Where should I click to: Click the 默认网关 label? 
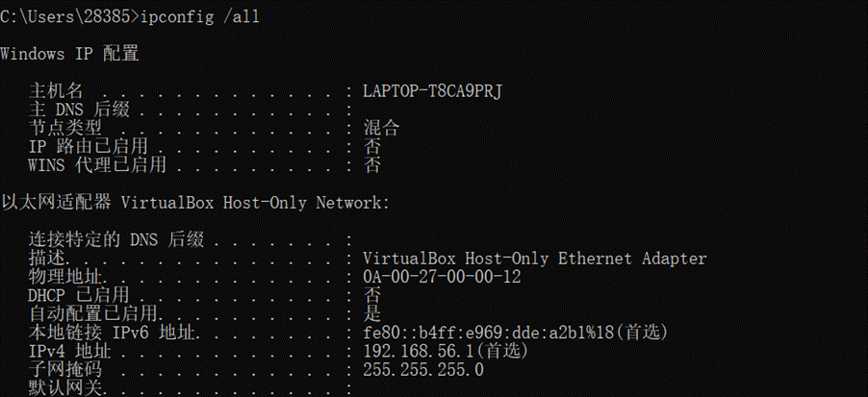pos(64,387)
